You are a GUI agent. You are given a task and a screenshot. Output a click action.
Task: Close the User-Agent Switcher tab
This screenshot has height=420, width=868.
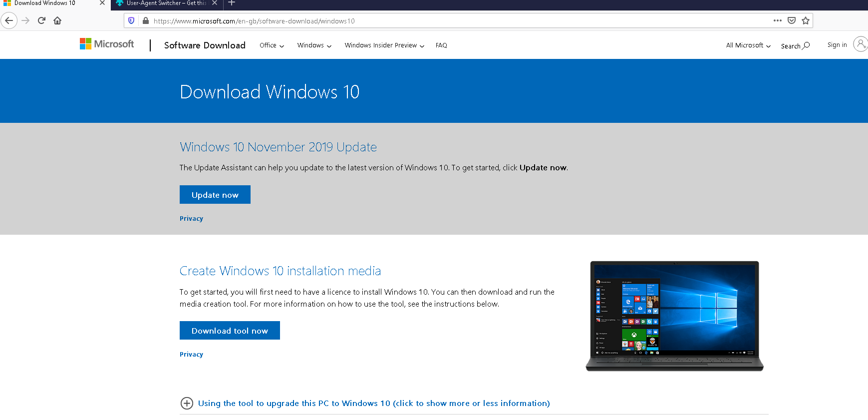coord(215,3)
